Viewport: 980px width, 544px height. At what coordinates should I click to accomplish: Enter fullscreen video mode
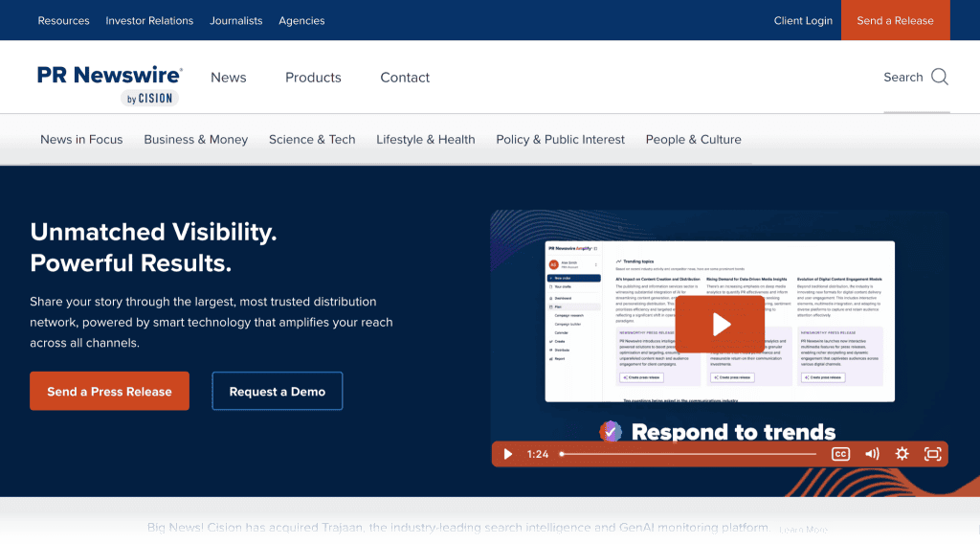(932, 454)
